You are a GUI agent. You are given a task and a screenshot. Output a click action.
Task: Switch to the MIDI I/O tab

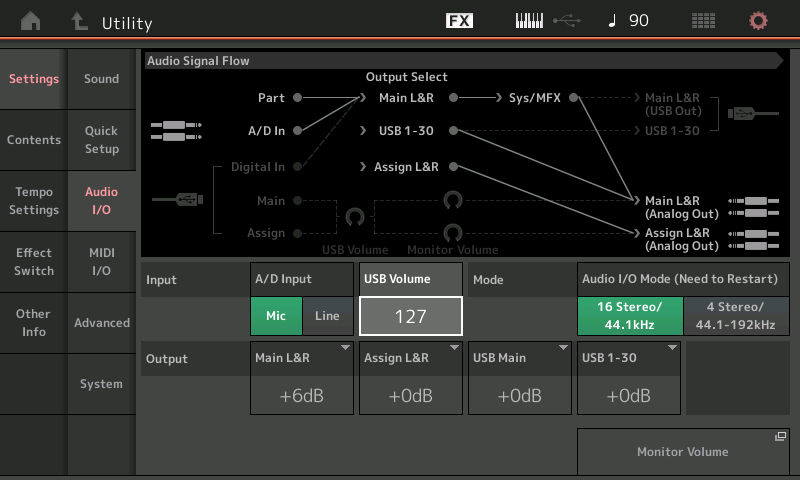(102, 262)
